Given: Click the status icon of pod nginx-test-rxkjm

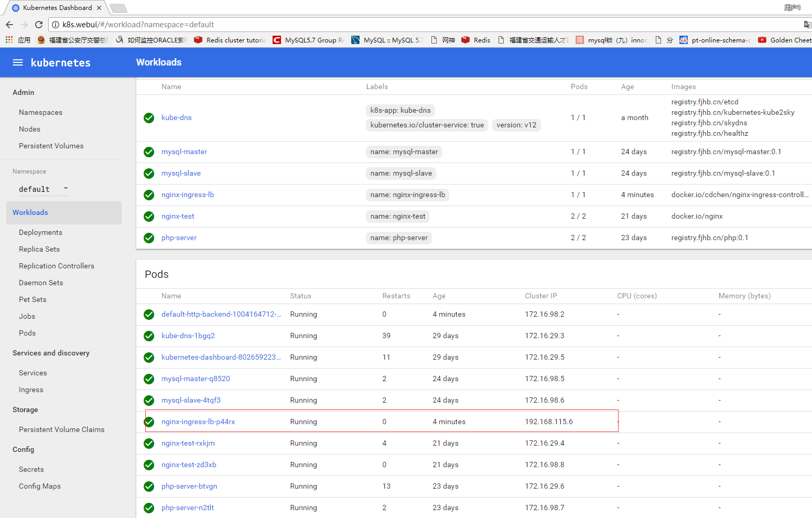Looking at the screenshot, I should click(x=149, y=444).
